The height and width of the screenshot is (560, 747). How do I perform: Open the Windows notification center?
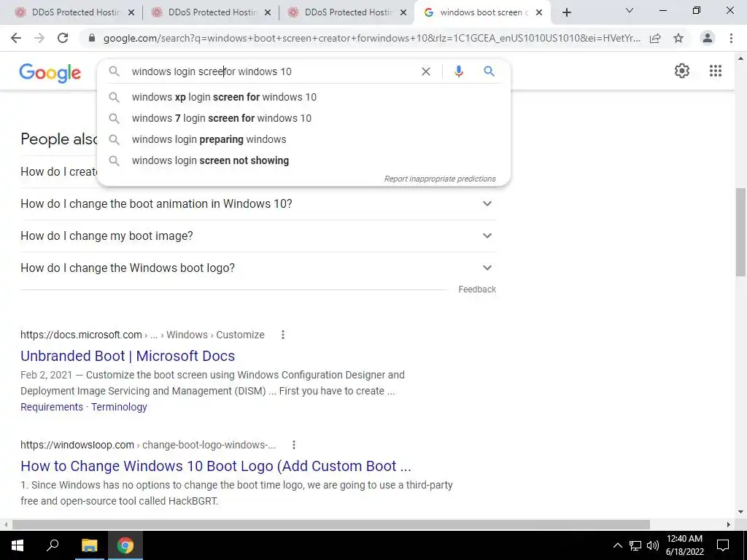(723, 545)
